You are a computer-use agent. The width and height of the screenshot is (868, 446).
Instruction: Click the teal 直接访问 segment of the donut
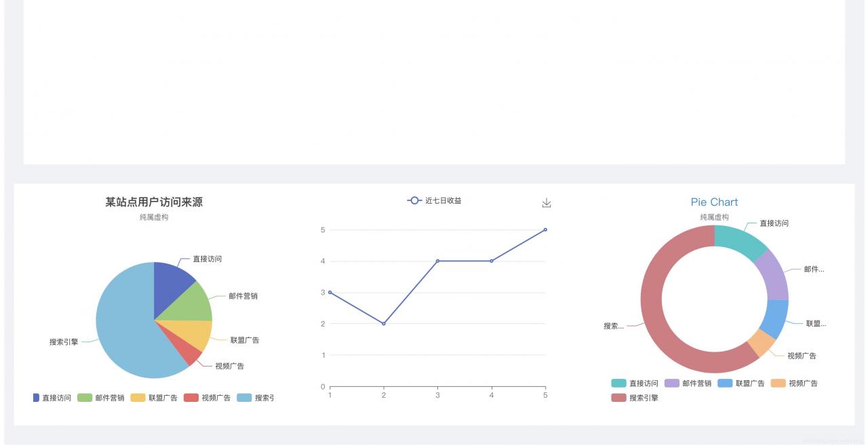pyautogui.click(x=738, y=241)
